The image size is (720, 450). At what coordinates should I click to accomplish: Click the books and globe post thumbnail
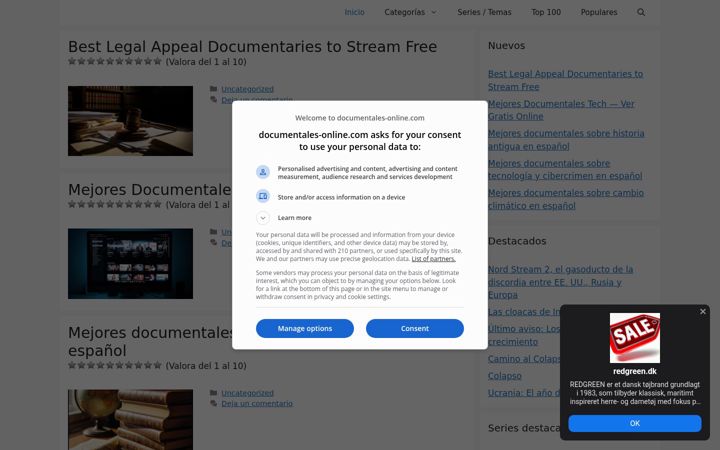(130, 420)
